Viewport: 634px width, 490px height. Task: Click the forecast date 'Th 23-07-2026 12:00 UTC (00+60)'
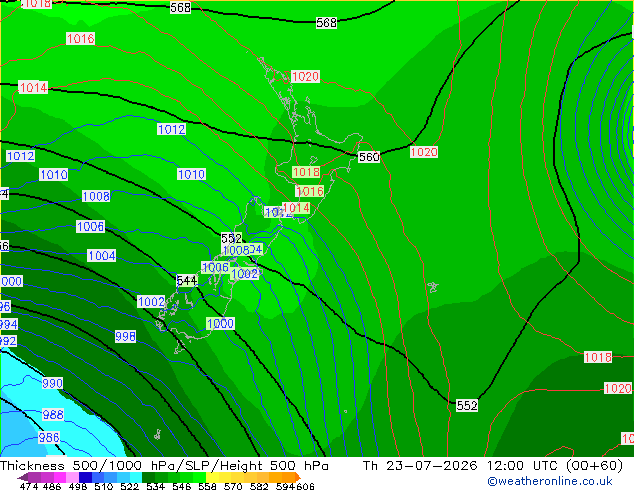[x=493, y=466]
